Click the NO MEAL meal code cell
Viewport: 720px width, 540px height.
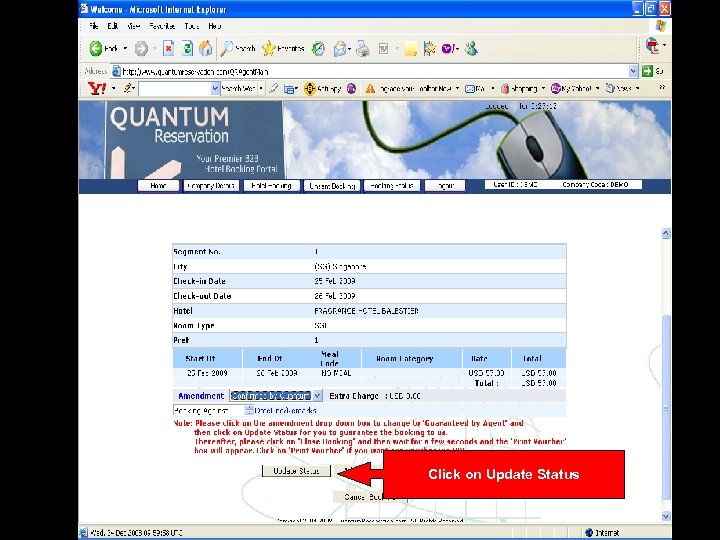pos(336,373)
